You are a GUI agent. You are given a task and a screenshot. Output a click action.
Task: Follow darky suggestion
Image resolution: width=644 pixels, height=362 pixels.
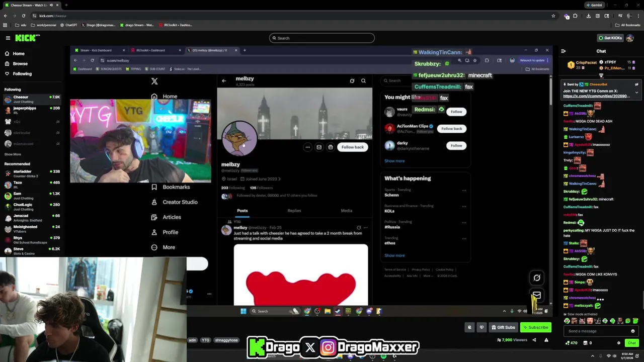[x=456, y=146]
